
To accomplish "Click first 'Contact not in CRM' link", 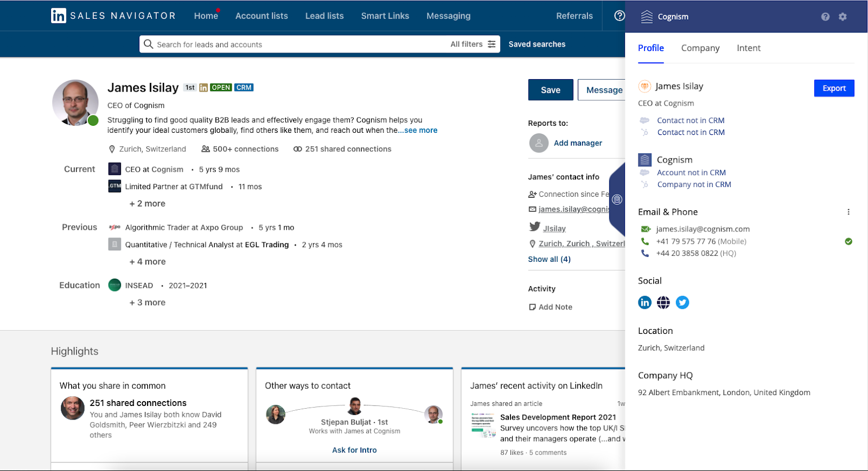I will click(691, 120).
